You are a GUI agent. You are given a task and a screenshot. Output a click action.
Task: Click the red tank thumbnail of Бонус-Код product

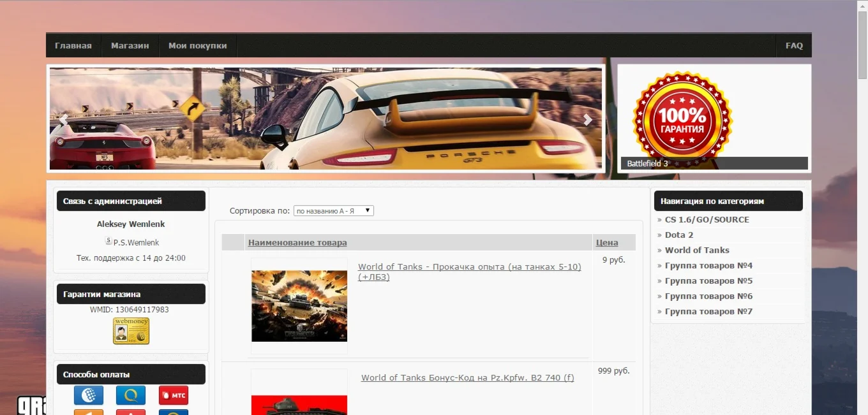(x=299, y=405)
